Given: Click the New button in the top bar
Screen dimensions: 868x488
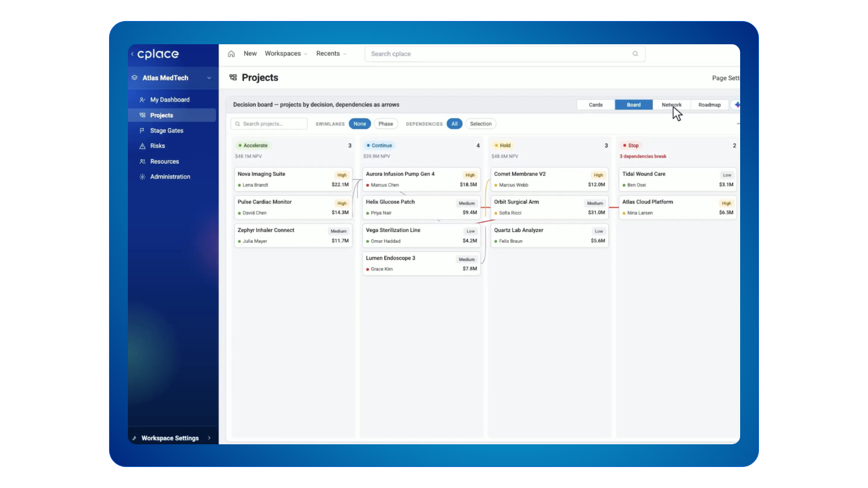Looking at the screenshot, I should [x=250, y=54].
